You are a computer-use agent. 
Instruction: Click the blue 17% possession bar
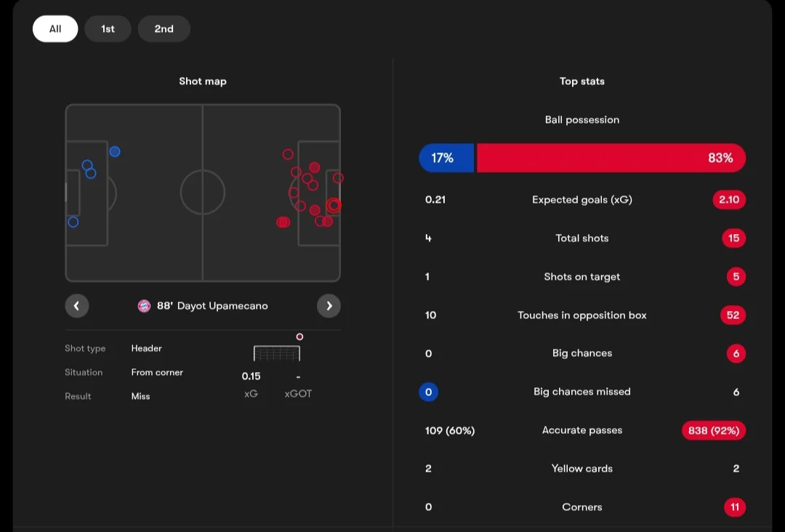point(446,158)
